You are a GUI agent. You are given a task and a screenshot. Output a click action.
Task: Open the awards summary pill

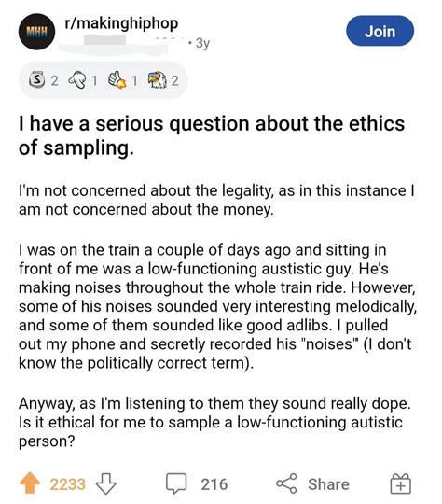click(x=103, y=80)
